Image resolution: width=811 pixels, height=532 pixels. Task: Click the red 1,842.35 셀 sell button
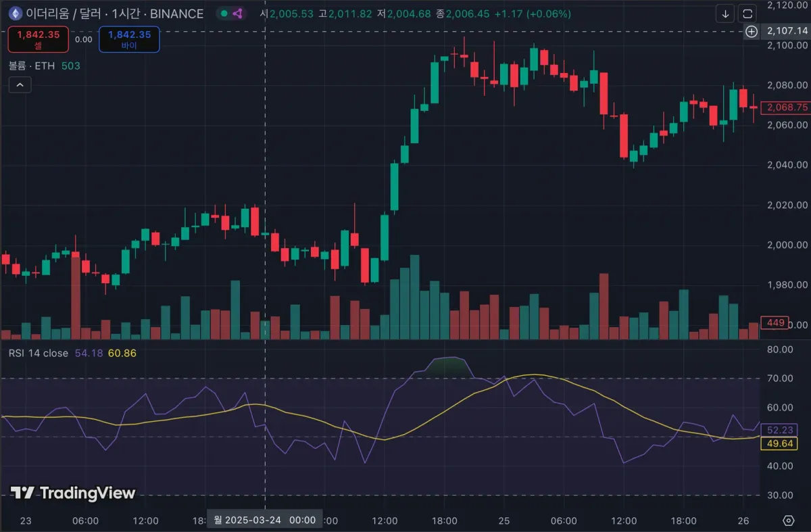(x=38, y=39)
